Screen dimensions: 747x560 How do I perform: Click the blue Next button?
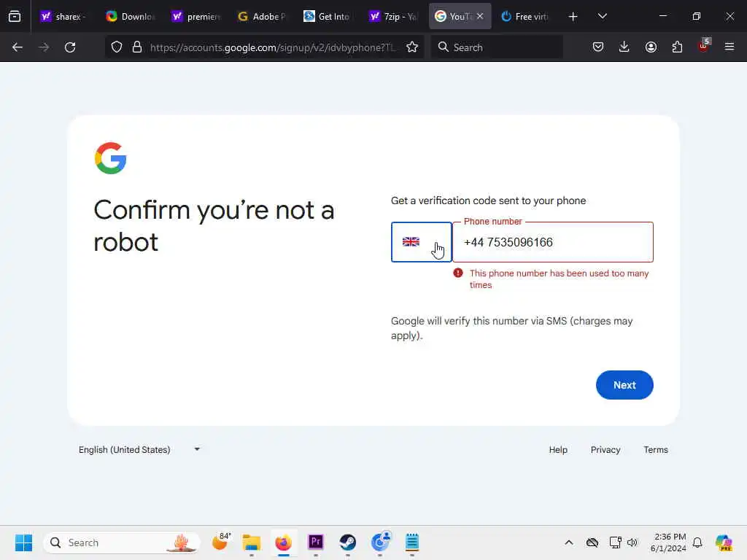(624, 385)
